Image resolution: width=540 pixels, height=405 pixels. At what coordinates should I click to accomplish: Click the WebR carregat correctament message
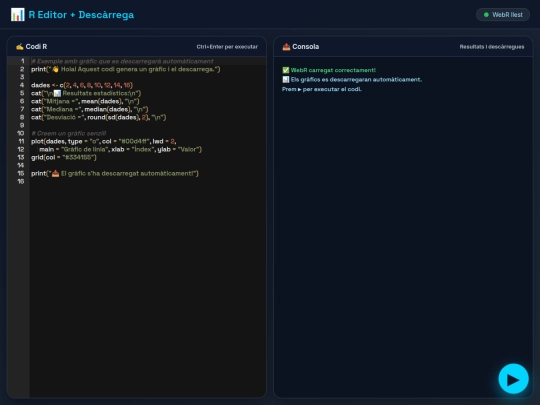point(333,70)
